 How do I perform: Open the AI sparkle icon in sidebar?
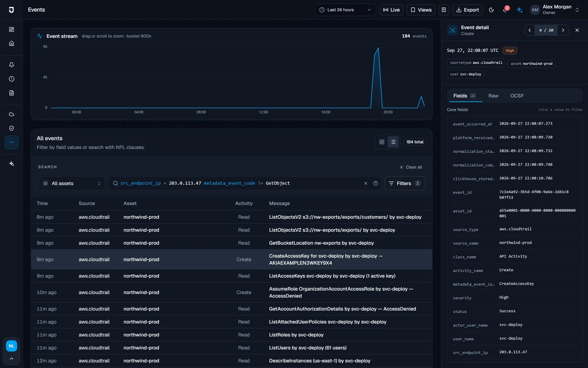pos(11,164)
